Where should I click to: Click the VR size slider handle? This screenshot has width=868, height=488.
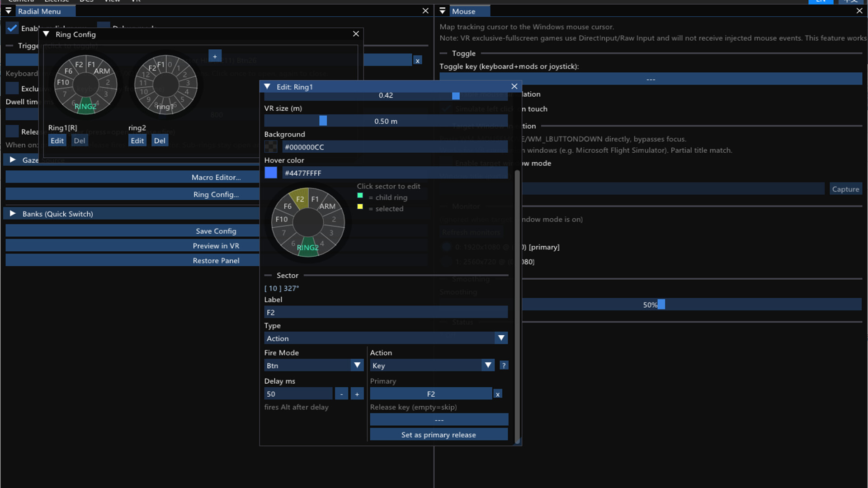click(323, 121)
